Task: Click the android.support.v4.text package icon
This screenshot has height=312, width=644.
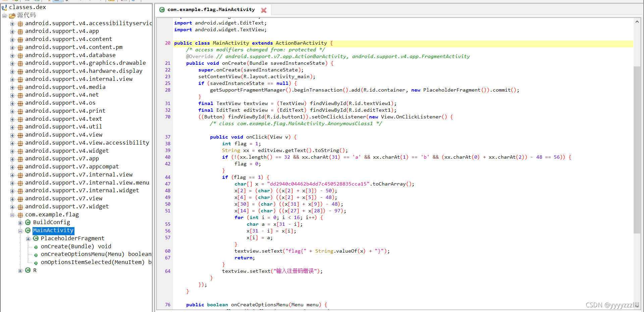Action: pos(20,119)
